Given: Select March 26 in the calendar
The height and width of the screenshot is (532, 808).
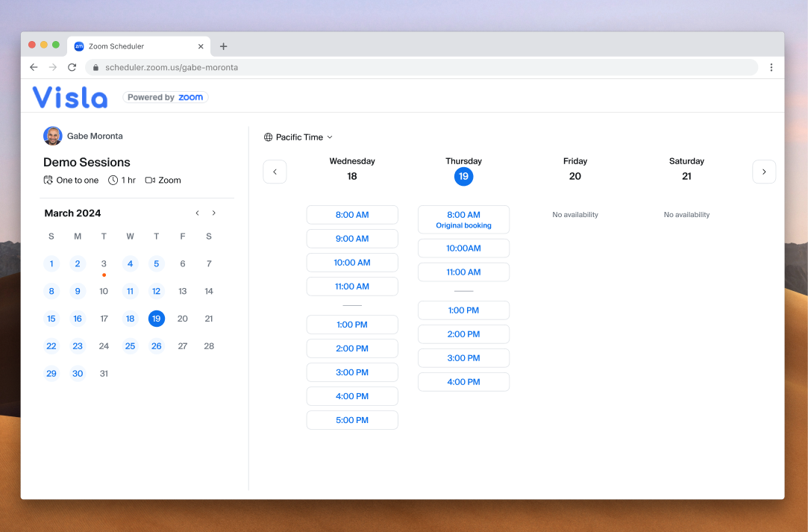Looking at the screenshot, I should (157, 346).
